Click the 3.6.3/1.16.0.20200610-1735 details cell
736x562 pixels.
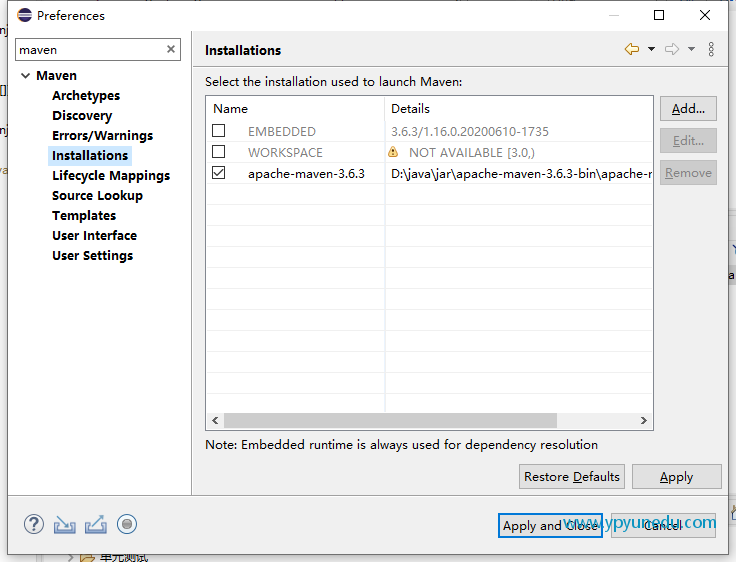pyautogui.click(x=469, y=131)
